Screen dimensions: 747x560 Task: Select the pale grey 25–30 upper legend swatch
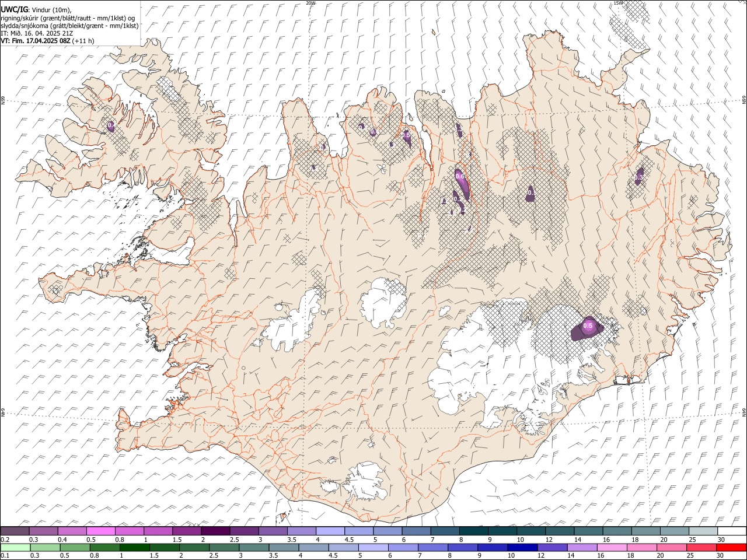point(703,531)
